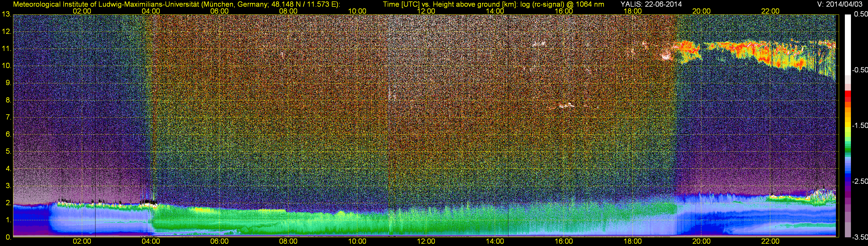Pick the 1 km height axis label
The height and width of the screenshot is (246, 868).
click(x=8, y=220)
